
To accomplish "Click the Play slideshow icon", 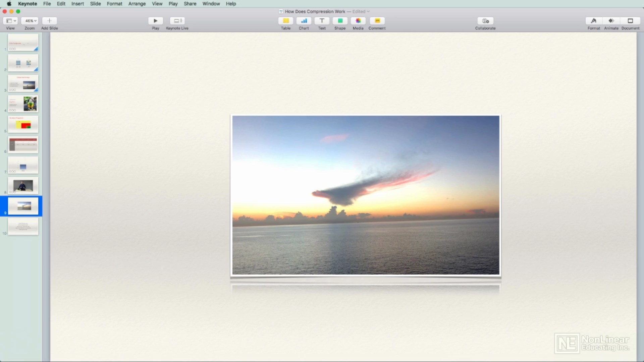I will click(x=155, y=21).
